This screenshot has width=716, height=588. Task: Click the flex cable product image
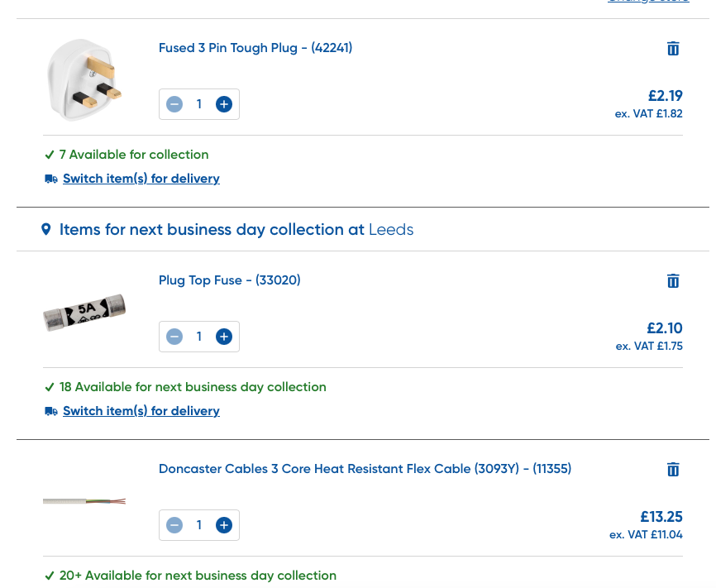click(x=84, y=501)
